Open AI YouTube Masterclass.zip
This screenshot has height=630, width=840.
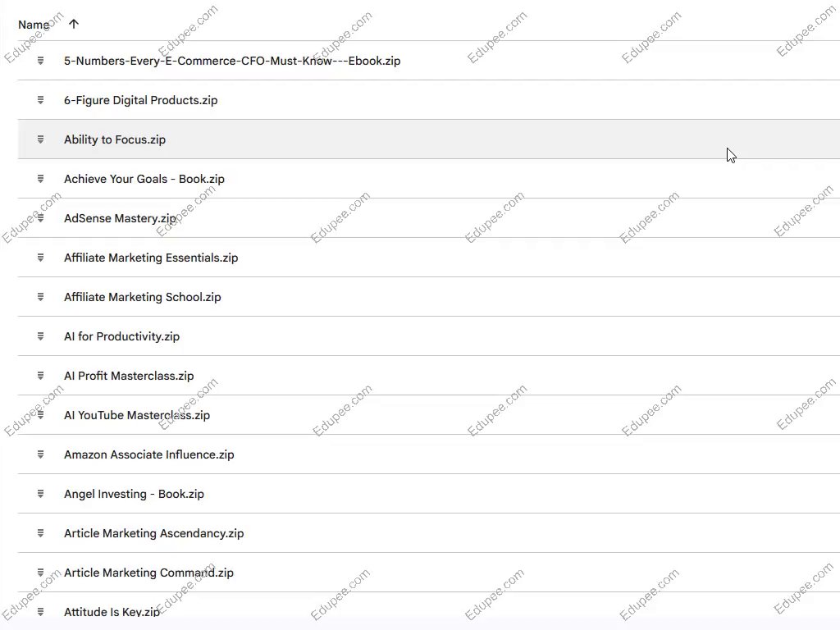point(137,415)
